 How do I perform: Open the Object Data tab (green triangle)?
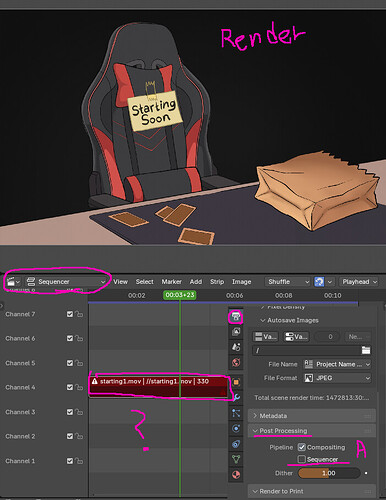tap(236, 459)
